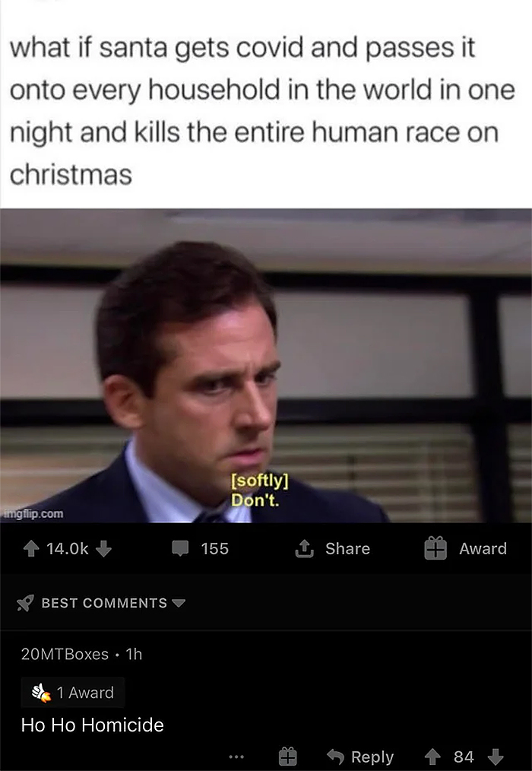Viewport: 532px width, 771px height.
Task: View the 1 Award badge on comment
Action: pos(73,693)
